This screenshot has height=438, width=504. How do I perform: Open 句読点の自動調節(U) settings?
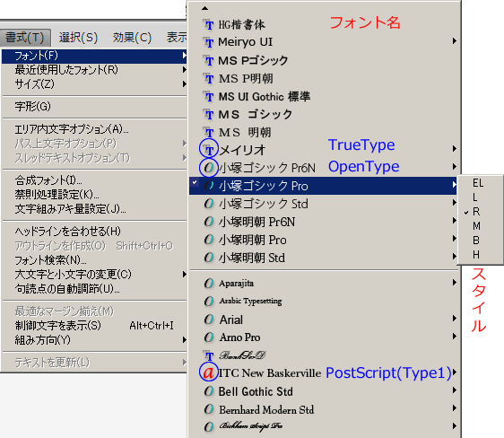click(94, 289)
